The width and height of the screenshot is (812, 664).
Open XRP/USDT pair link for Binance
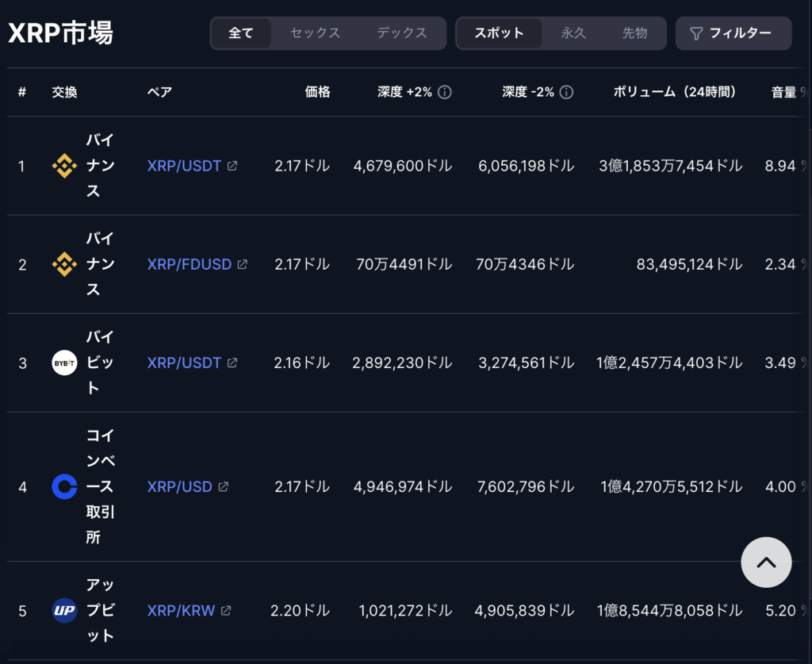(184, 166)
